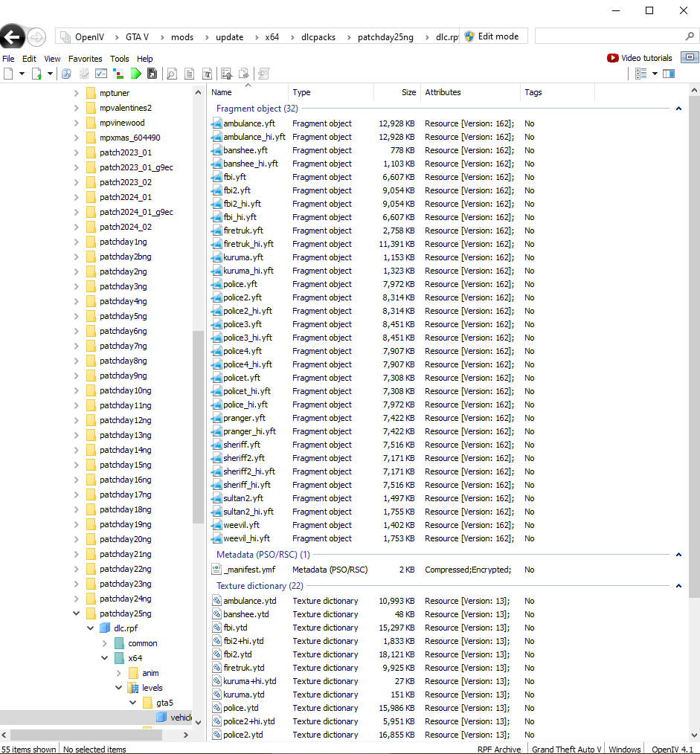Click the tree pane vertical scrollbar
The width and height of the screenshot is (700, 754).
198,427
